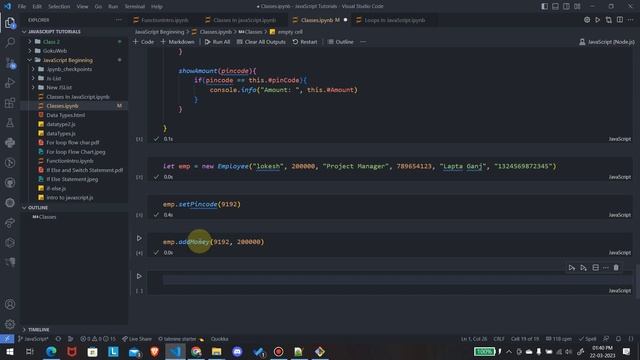Select the JavaScript (Node.js) kernel picker

pos(607,42)
